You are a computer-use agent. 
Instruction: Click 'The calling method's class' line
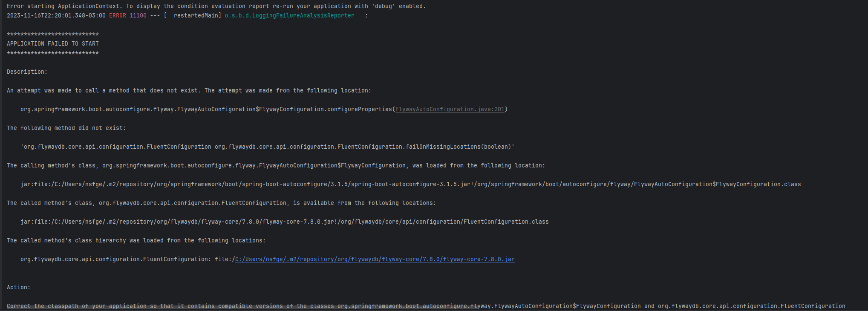276,166
